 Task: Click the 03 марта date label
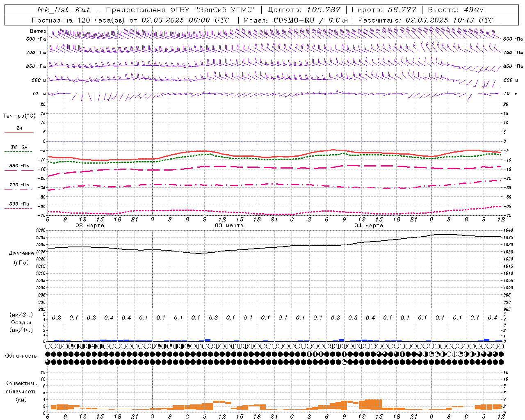(x=229, y=226)
